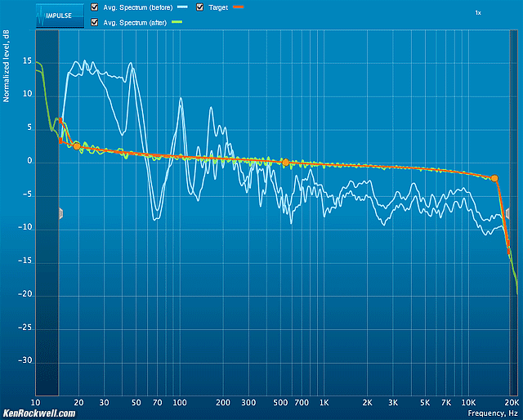Click the small red target node near 14 Hz
This screenshot has width=523, height=420.
click(x=60, y=121)
